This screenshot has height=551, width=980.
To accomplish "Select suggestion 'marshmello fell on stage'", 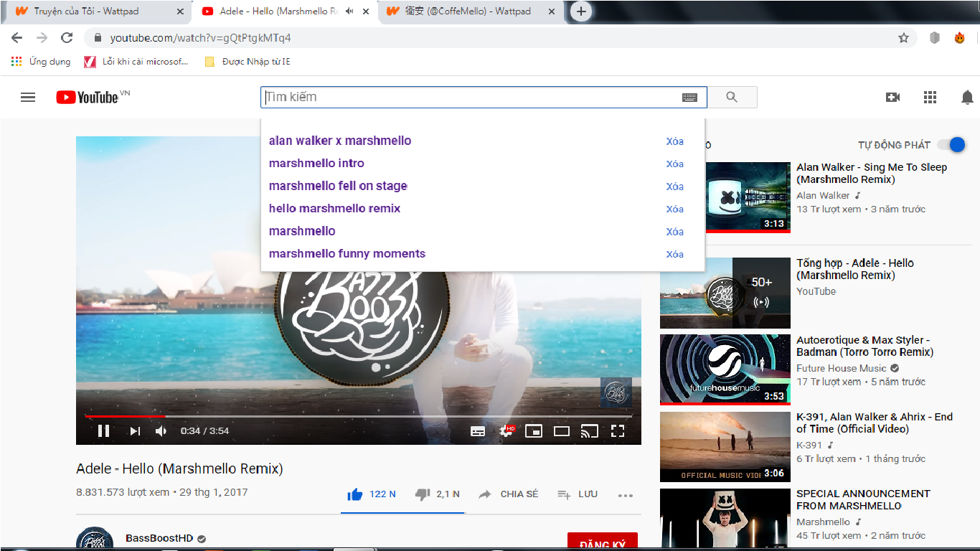I will point(338,186).
